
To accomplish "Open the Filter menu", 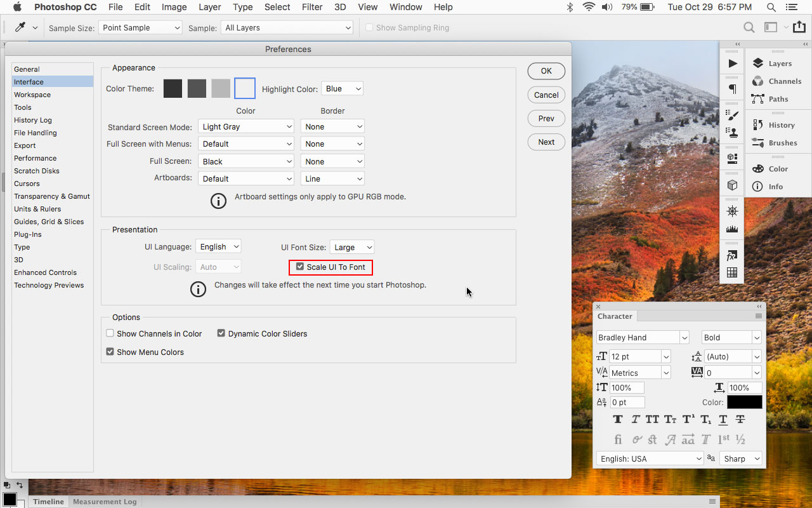I will [312, 7].
